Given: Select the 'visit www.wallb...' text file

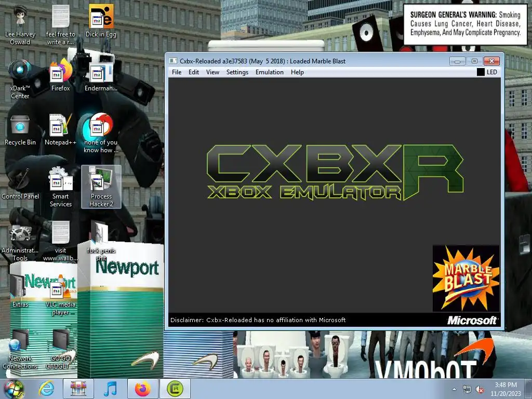Looking at the screenshot, I should click(x=60, y=241).
